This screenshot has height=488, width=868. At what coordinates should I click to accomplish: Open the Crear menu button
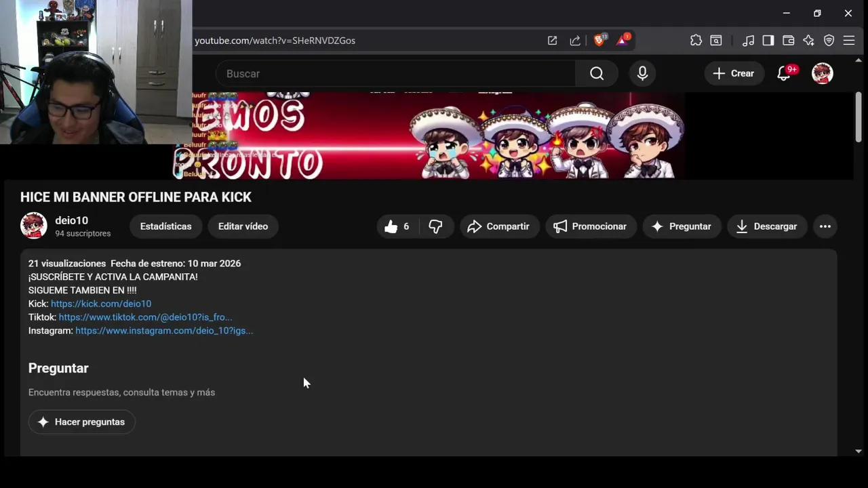pyautogui.click(x=734, y=73)
